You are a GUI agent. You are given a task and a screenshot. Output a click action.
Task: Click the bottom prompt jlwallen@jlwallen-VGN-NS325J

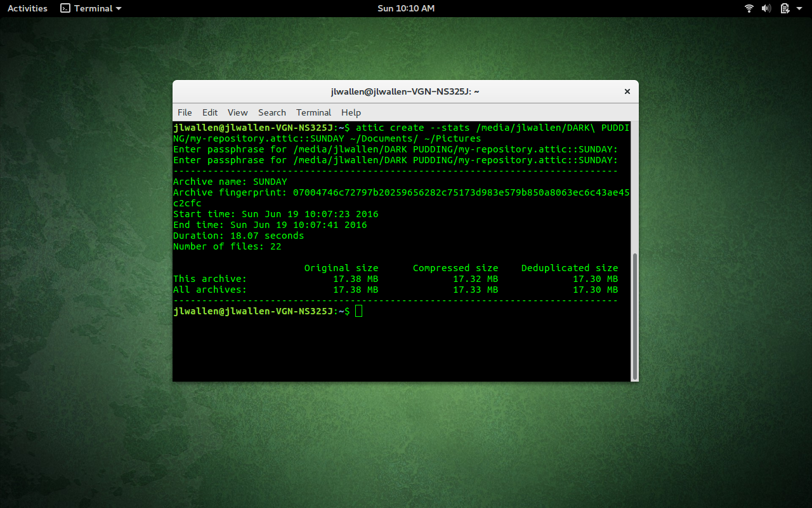(x=253, y=311)
